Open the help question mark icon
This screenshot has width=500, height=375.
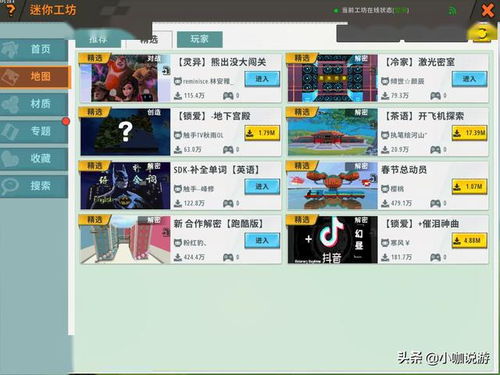tap(11, 10)
